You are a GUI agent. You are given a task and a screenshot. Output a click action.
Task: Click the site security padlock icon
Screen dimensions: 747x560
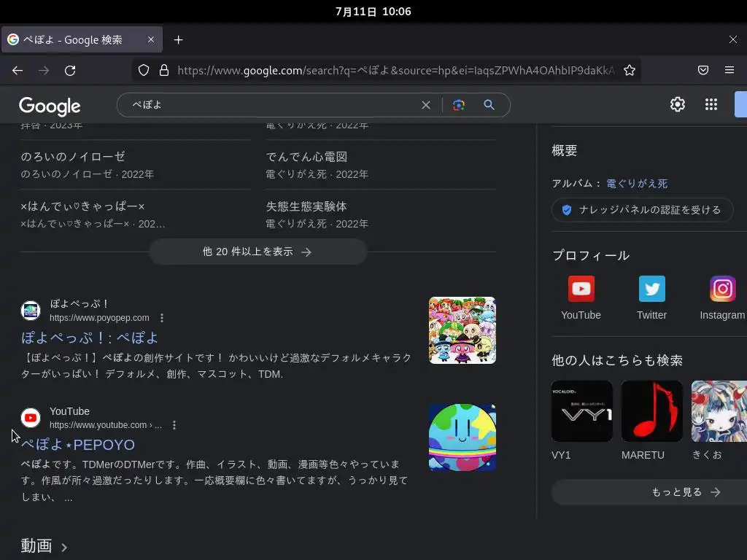coord(164,71)
